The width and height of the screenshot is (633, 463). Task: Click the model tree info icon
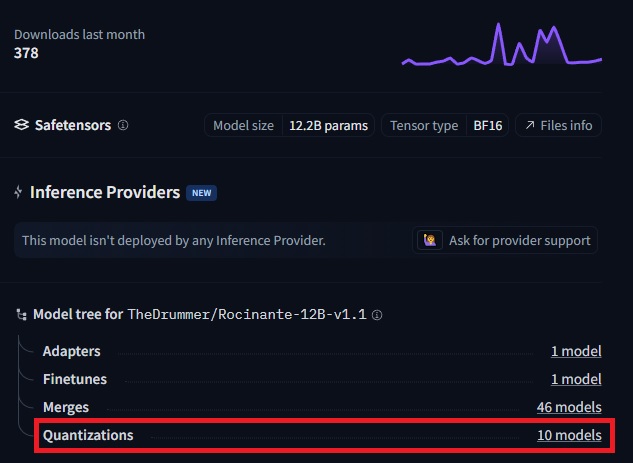tap(377, 315)
